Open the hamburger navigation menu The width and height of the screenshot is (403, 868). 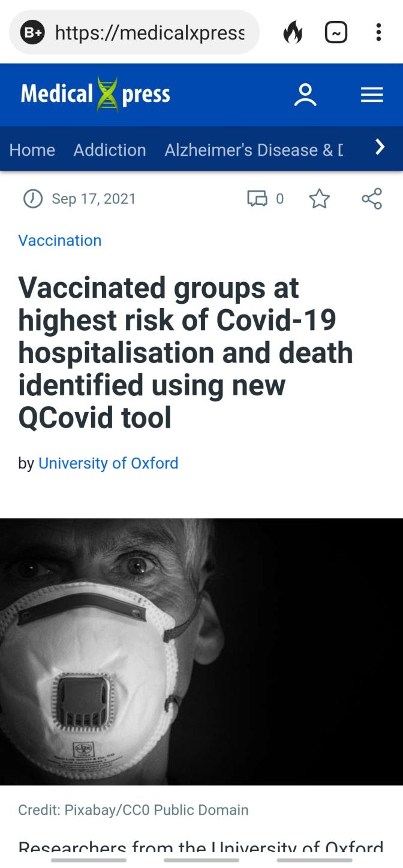pos(372,95)
